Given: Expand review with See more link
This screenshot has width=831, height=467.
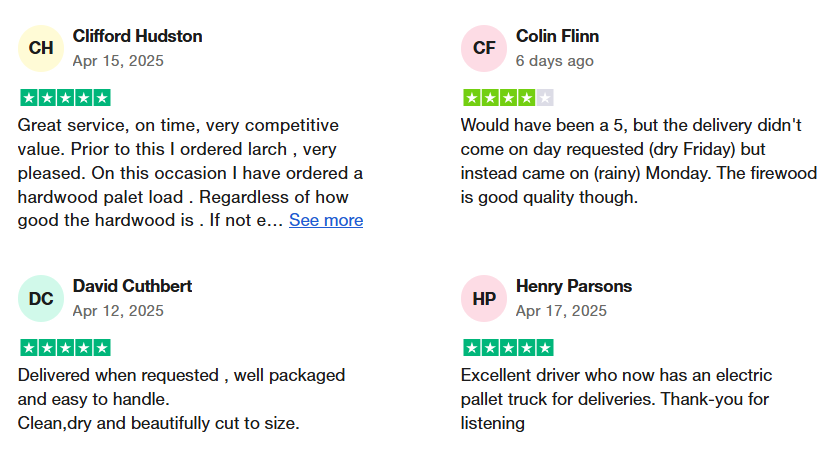Looking at the screenshot, I should pyautogui.click(x=326, y=220).
